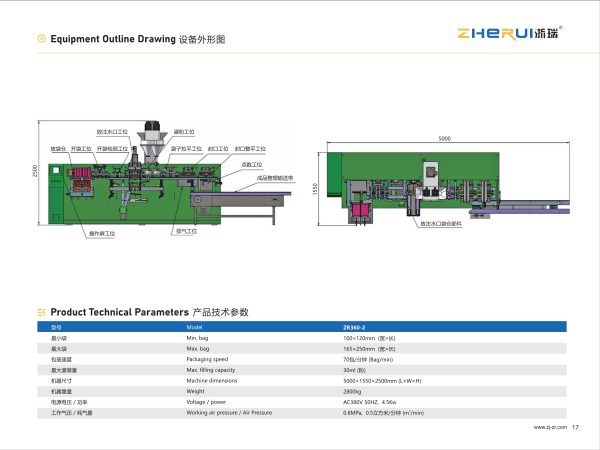
Task: Click the list icon beside Product Technical Parameters
Action: click(41, 312)
